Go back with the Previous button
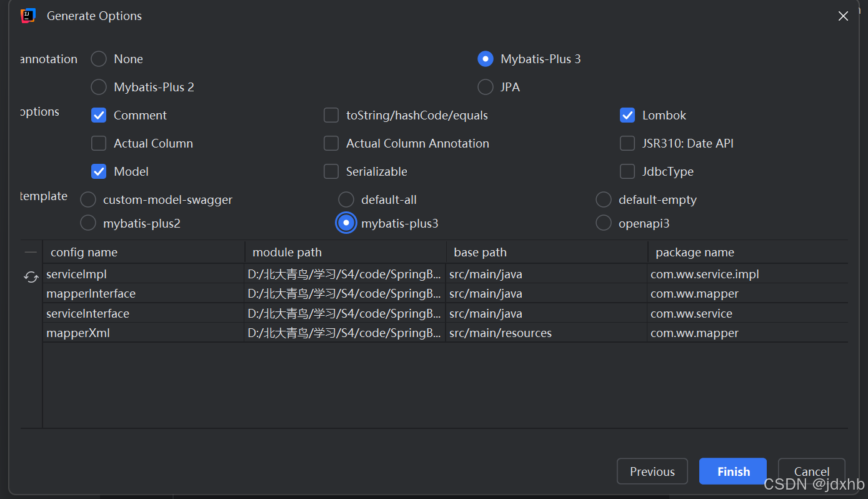The height and width of the screenshot is (499, 868). click(652, 471)
